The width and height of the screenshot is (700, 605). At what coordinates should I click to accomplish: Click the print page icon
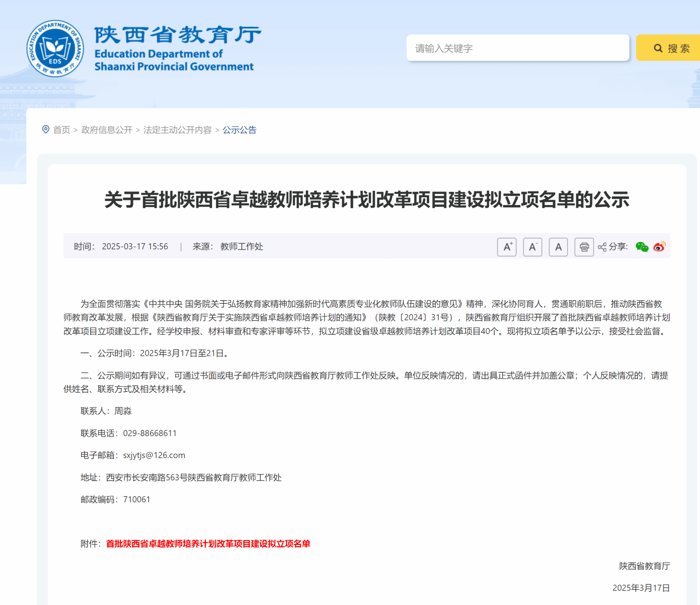coord(584,247)
